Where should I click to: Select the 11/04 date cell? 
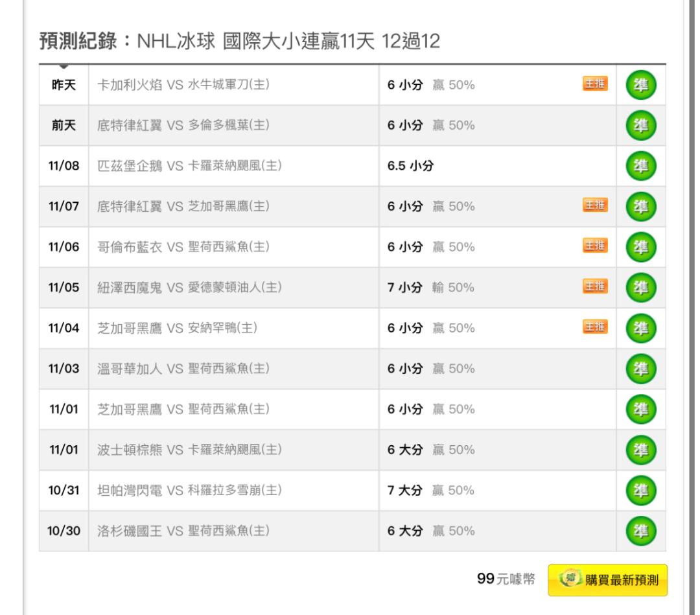(x=64, y=328)
